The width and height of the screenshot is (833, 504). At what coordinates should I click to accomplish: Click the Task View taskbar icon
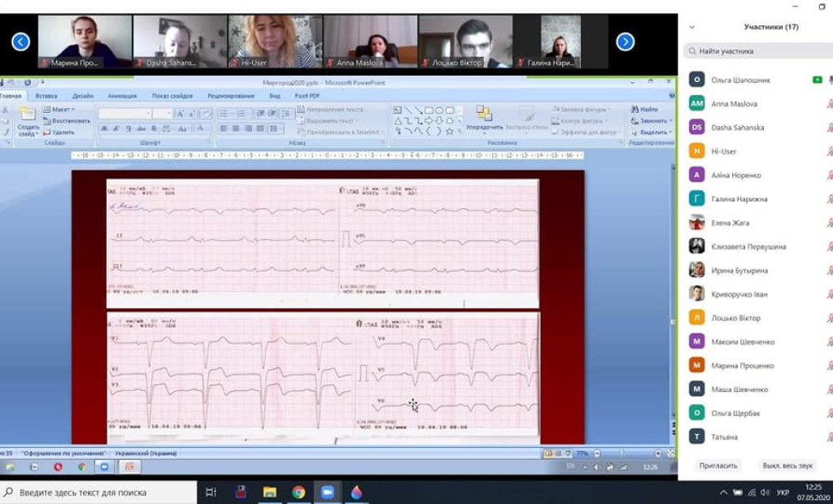pyautogui.click(x=211, y=492)
